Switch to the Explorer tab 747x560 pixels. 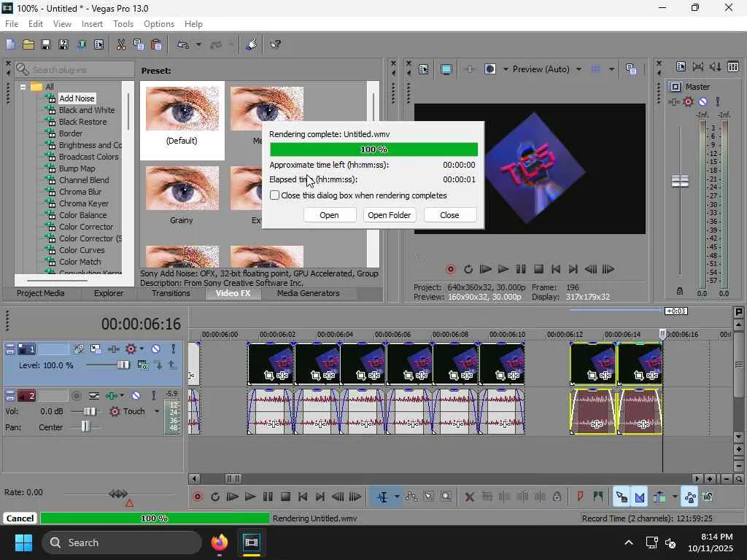point(109,293)
